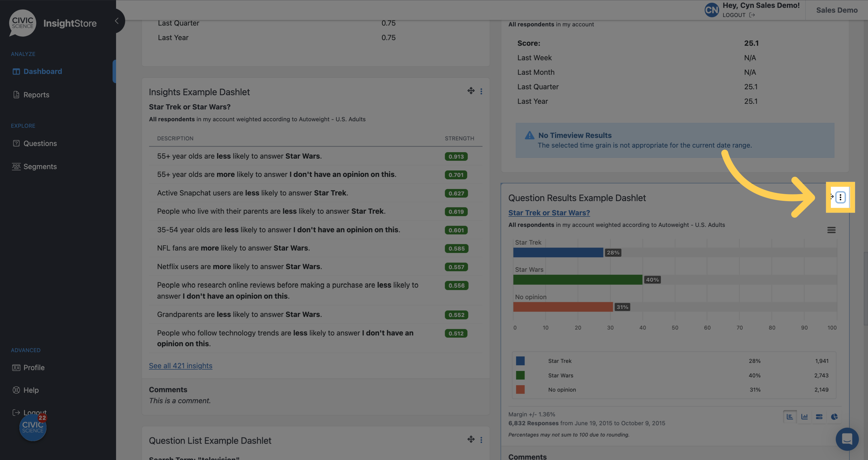
Task: Click the Question List dashlet move icon
Action: [471, 439]
